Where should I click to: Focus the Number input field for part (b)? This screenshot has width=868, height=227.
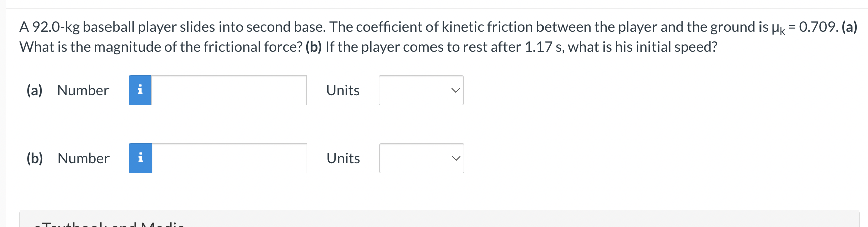(230, 158)
